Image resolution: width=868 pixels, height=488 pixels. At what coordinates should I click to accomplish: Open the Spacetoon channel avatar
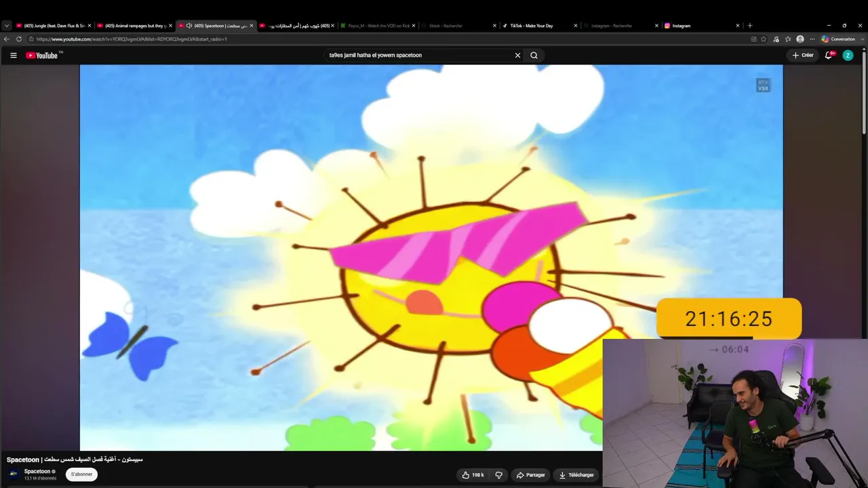click(14, 474)
